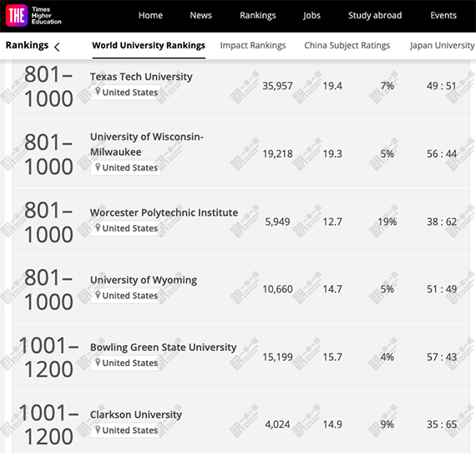The height and width of the screenshot is (453, 476).
Task: Switch to China Subject Ratings tab
Action: [347, 46]
